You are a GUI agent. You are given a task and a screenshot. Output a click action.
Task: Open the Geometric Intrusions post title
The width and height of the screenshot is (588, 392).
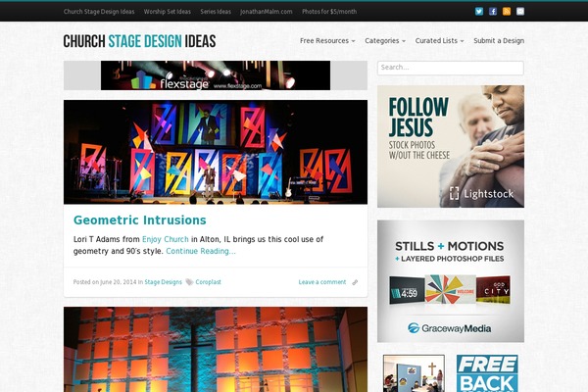click(x=140, y=220)
